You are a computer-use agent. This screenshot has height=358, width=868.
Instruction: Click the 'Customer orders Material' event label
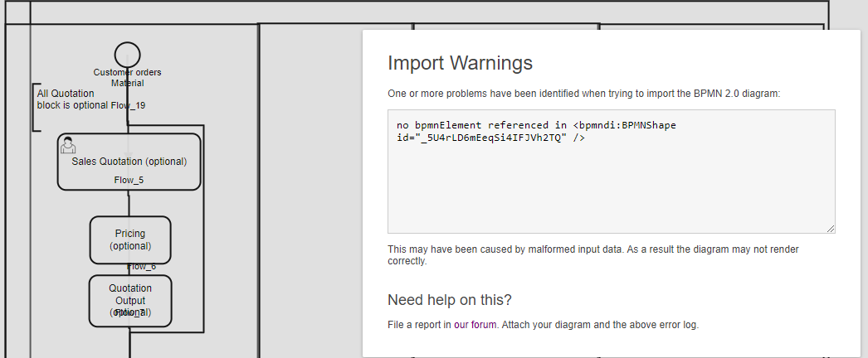click(127, 78)
